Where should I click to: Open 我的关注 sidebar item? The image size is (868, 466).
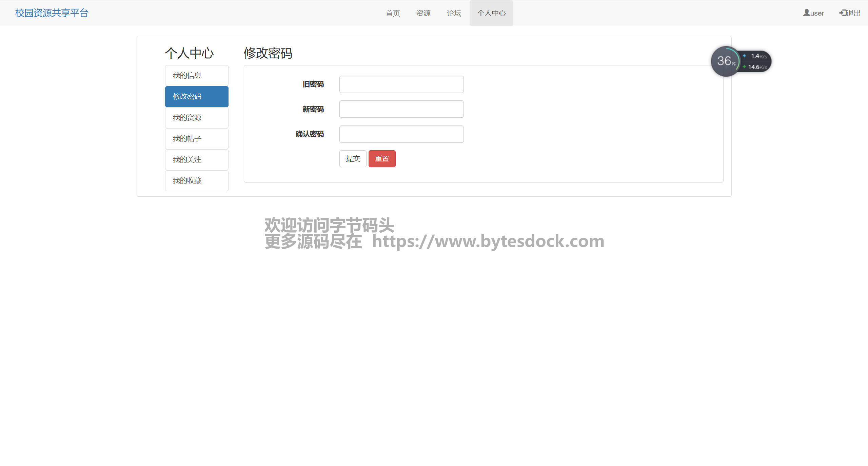coord(197,160)
